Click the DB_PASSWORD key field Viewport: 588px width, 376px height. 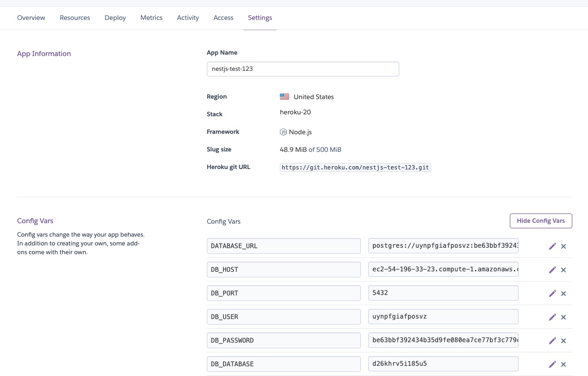[284, 340]
